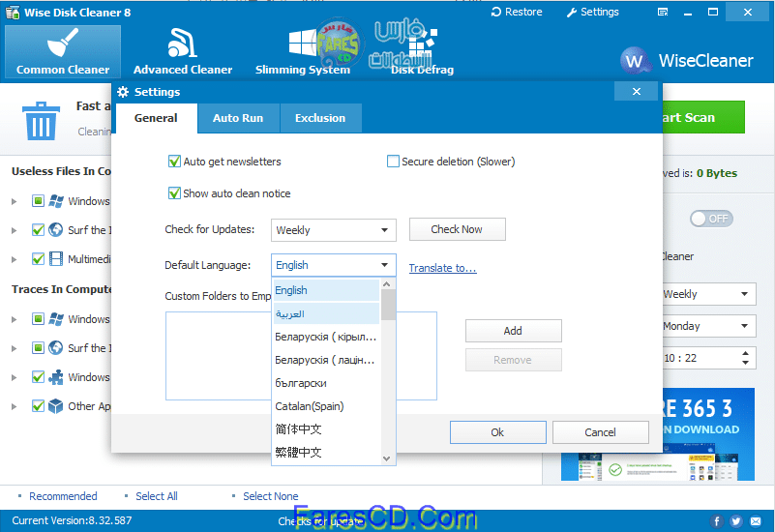Image resolution: width=775 pixels, height=532 pixels.
Task: Open the Monday day dropdown
Action: pos(709,326)
